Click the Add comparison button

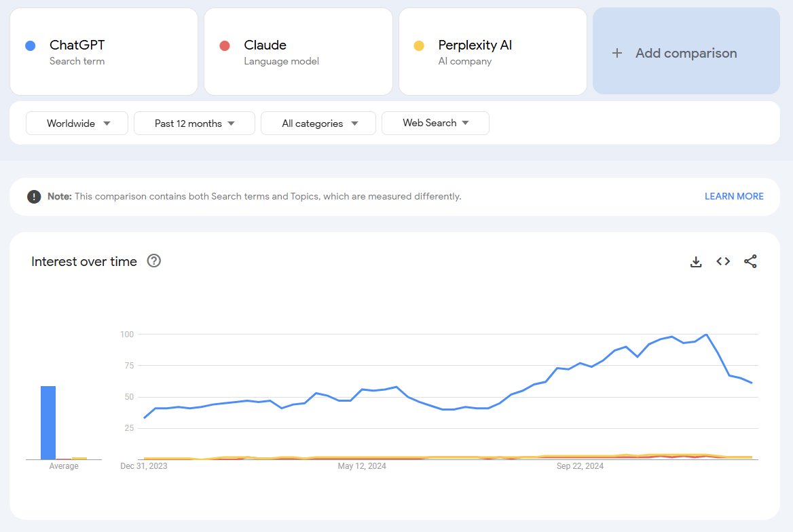tap(685, 53)
